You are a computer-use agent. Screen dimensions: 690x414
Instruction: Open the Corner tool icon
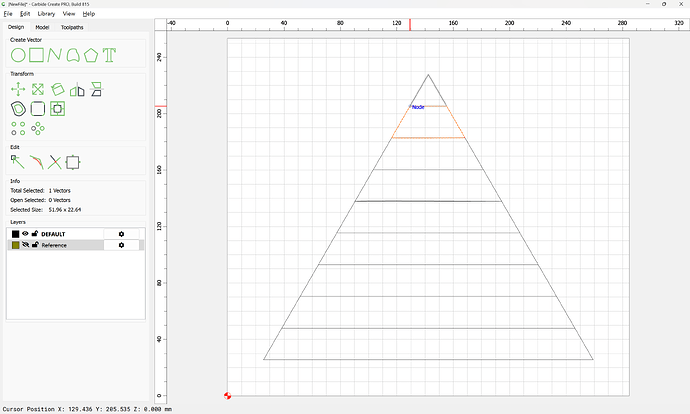point(38,109)
